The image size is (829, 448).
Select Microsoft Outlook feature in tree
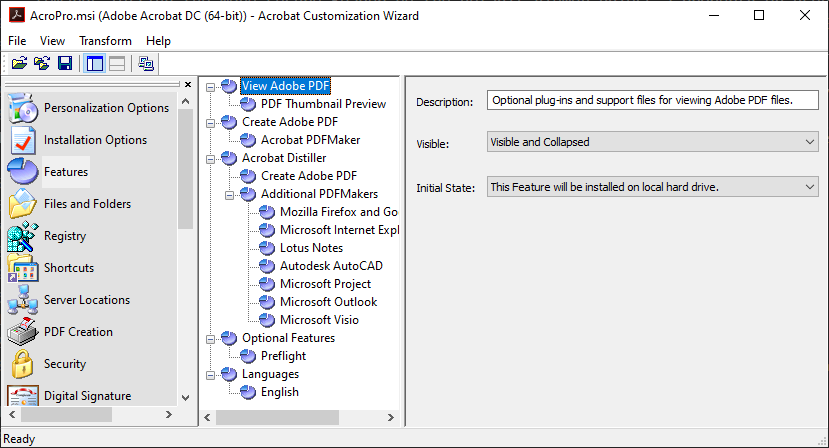pyautogui.click(x=328, y=302)
